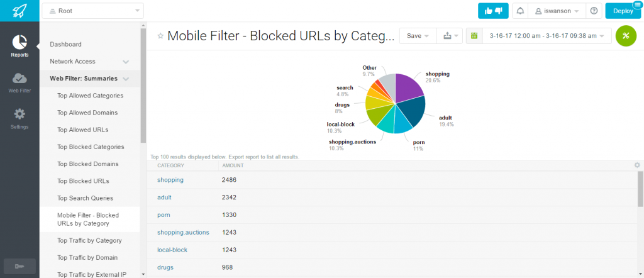Open the Root dropdown selector

(93, 11)
